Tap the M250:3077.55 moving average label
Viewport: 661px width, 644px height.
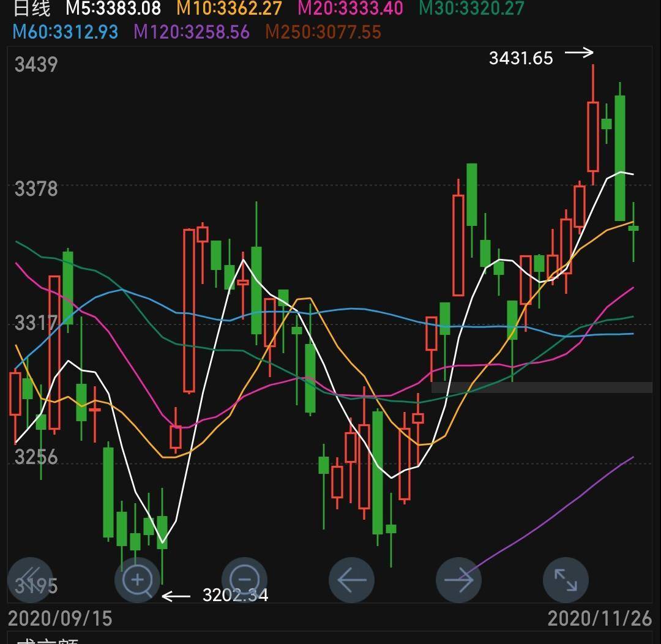pyautogui.click(x=323, y=32)
